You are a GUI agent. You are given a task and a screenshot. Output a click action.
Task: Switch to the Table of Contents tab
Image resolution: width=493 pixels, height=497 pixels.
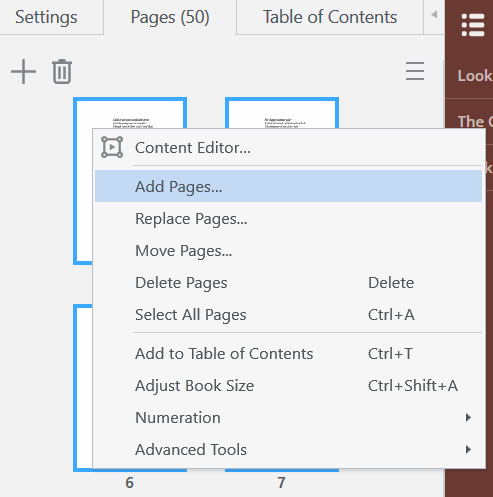330,17
